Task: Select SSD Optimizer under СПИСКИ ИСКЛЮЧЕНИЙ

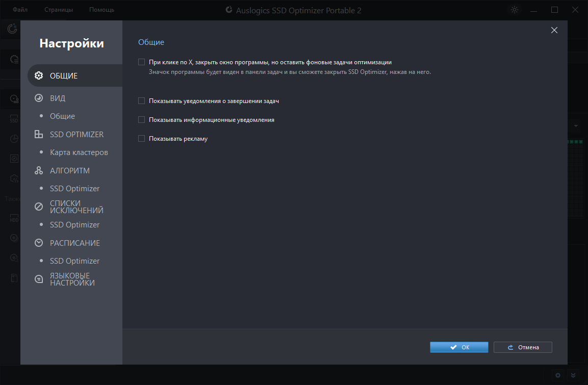Action: click(x=74, y=224)
